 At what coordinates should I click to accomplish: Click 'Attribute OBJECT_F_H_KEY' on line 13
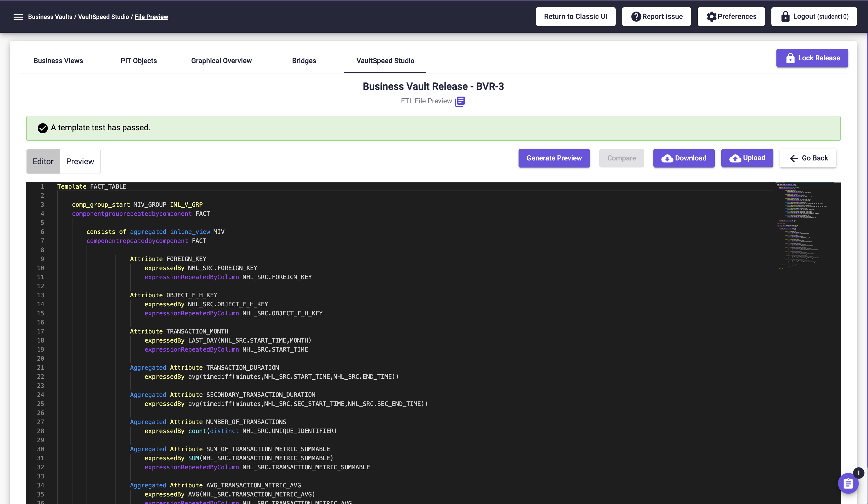tap(174, 295)
